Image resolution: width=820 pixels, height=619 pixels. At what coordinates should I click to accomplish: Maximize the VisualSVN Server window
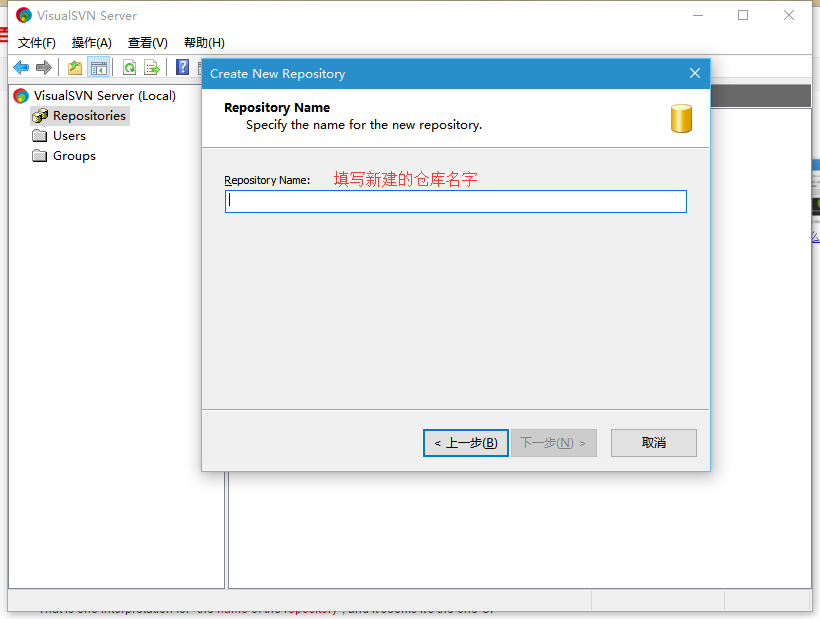point(743,15)
